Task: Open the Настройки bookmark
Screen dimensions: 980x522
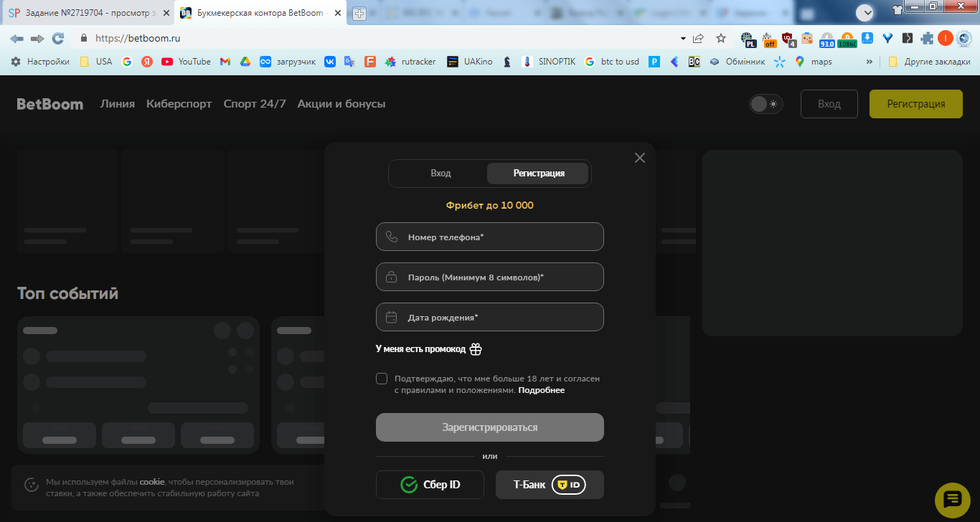Action: click(40, 62)
